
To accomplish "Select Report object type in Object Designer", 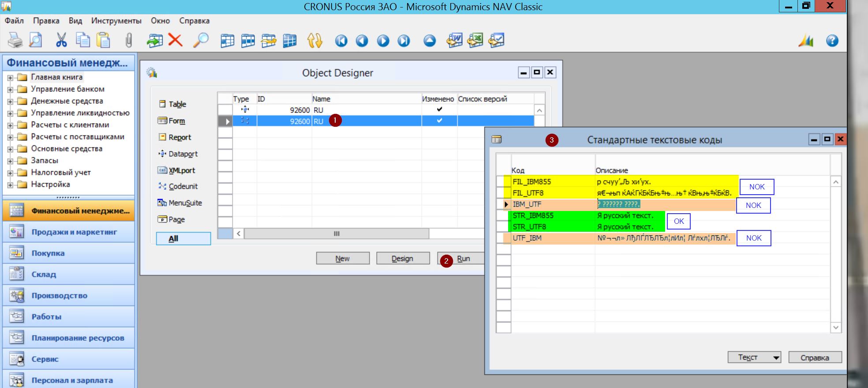I will [x=175, y=137].
